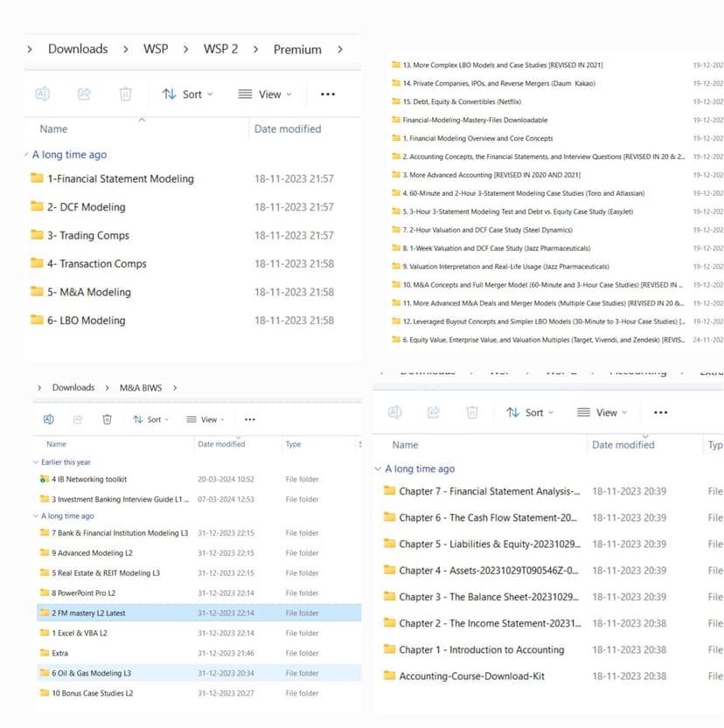
Task: Go to WSP 2 in breadcrumb path
Action: point(220,49)
